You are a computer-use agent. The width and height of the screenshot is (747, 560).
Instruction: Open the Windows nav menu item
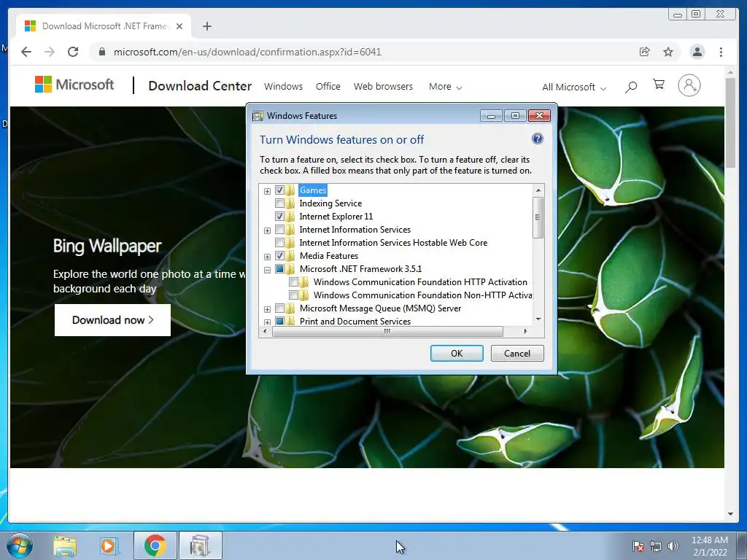coord(283,87)
